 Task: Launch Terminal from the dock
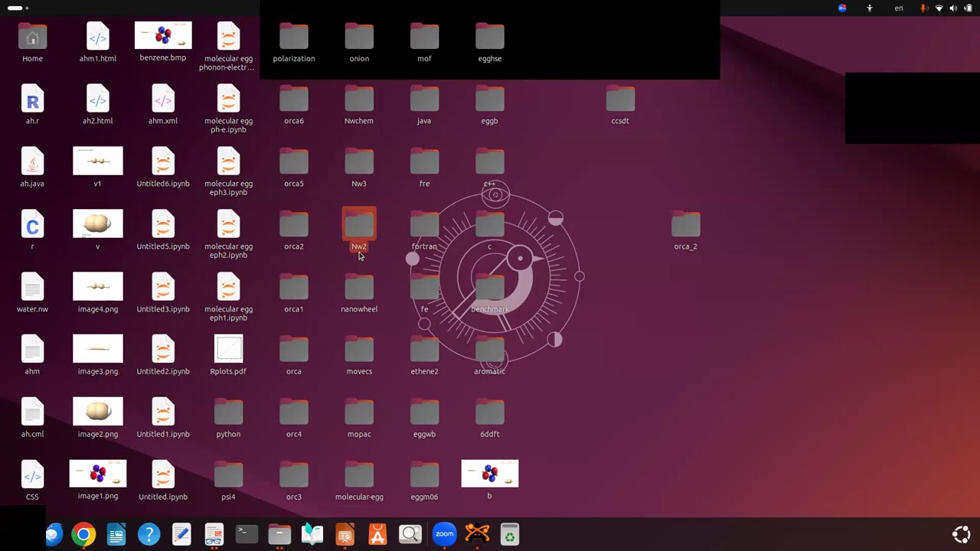[247, 534]
